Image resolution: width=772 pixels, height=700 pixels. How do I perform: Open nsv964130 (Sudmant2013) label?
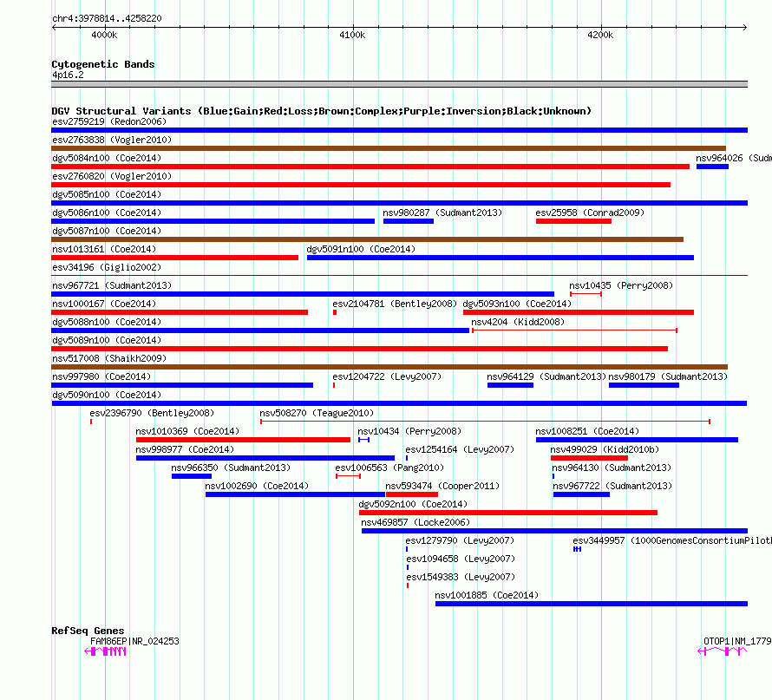(x=612, y=468)
